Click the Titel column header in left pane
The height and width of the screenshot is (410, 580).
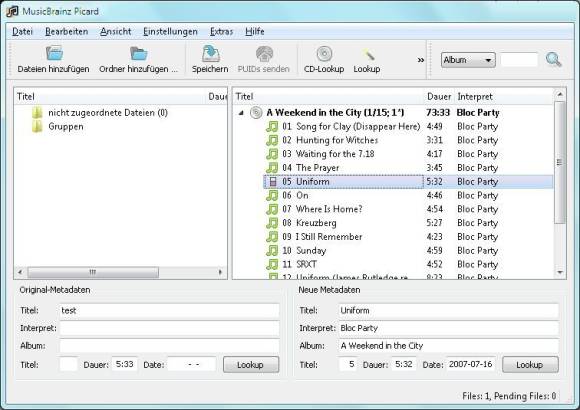coord(110,97)
